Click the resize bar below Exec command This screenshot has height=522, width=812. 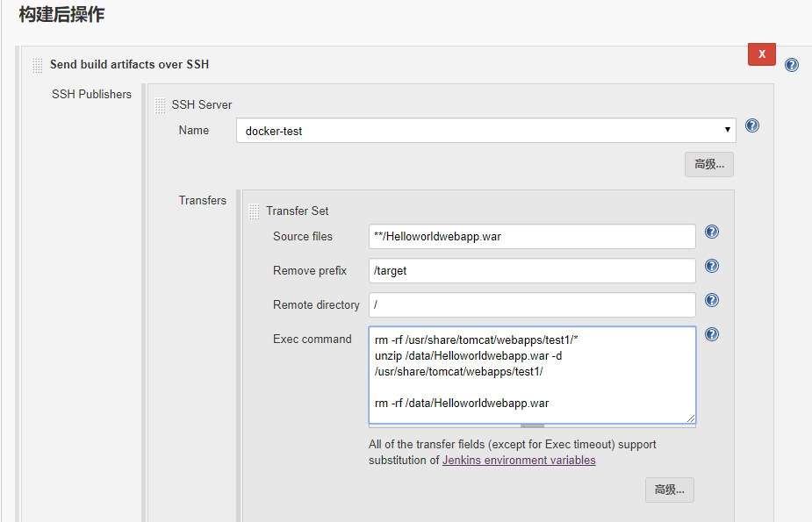(532, 426)
